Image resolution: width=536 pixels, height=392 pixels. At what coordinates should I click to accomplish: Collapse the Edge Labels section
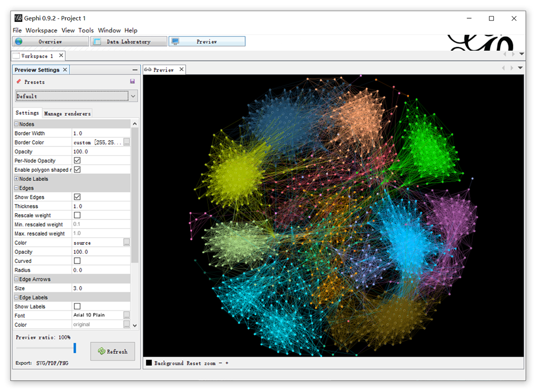pyautogui.click(x=17, y=297)
